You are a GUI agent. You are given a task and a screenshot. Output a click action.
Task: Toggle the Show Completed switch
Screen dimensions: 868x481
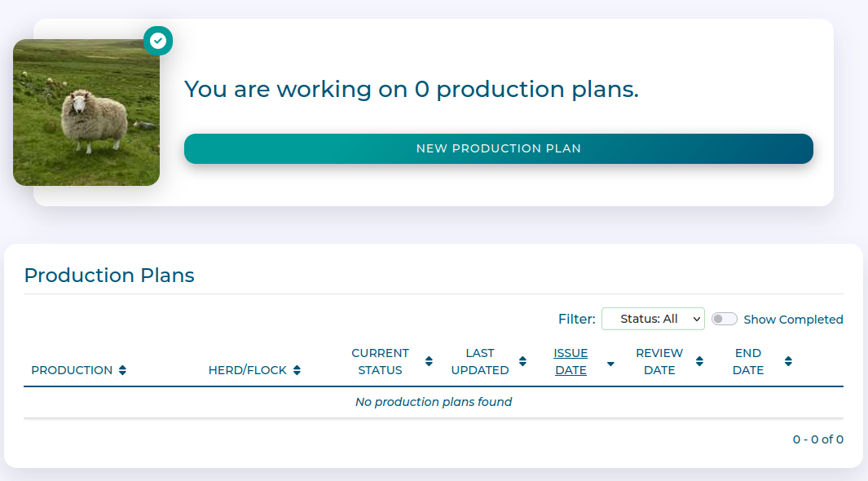tap(724, 319)
